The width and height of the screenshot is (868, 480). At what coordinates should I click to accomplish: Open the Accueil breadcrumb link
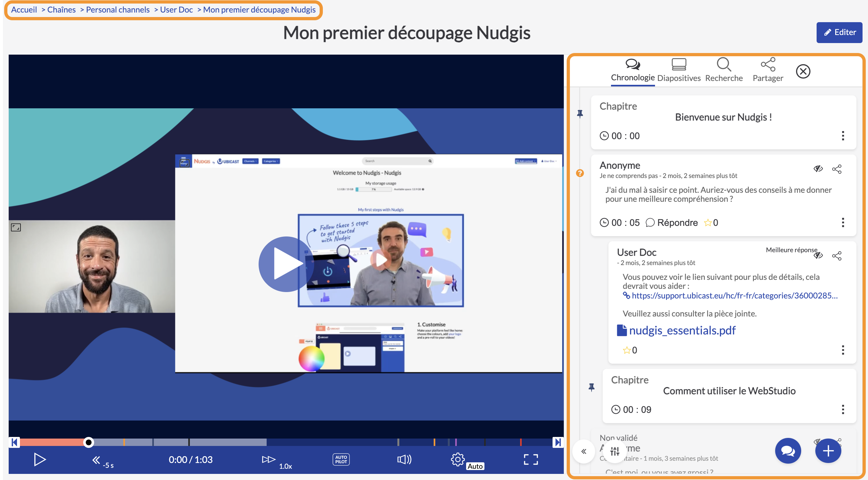(x=24, y=10)
